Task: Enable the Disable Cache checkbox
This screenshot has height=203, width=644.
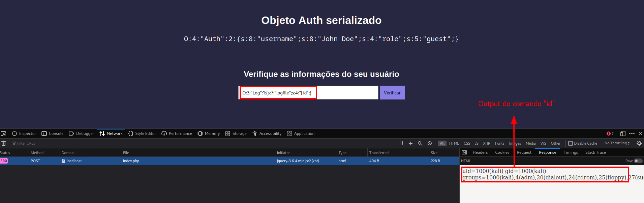Action: point(571,143)
